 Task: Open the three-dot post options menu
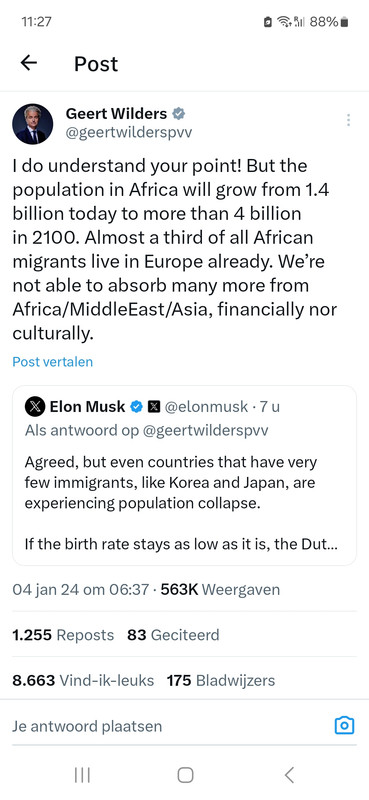348,120
